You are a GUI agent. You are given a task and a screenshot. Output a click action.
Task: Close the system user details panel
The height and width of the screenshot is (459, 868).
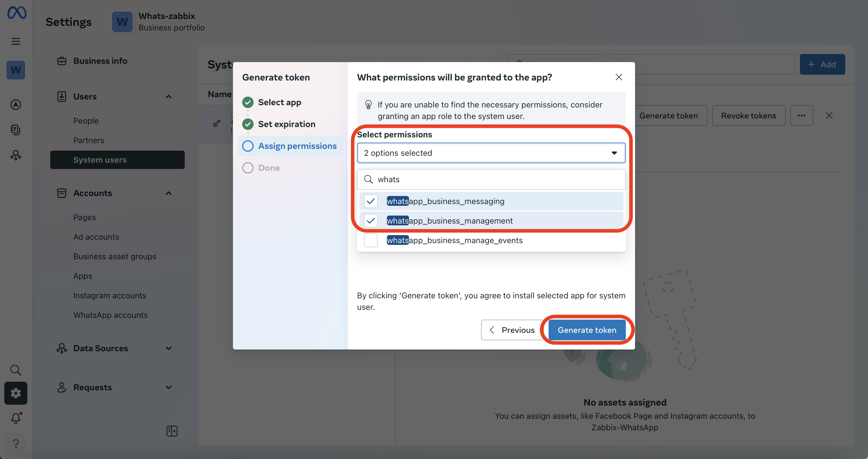coord(829,116)
